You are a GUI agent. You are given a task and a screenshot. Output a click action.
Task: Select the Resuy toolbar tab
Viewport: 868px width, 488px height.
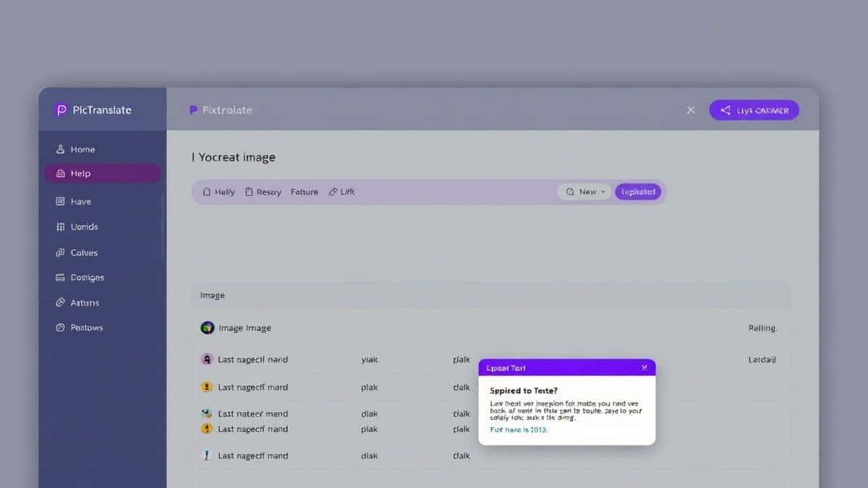[x=263, y=192]
